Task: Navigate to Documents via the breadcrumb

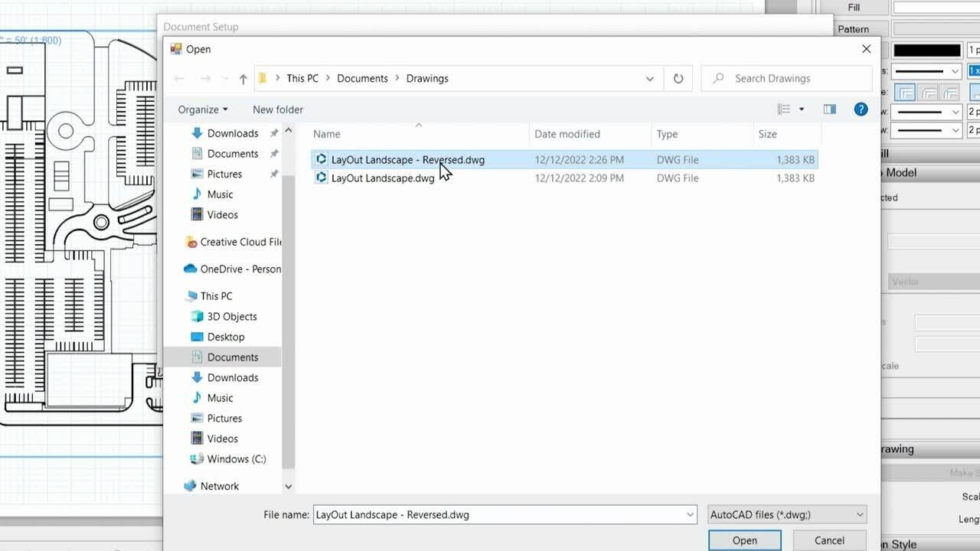Action: (x=362, y=78)
